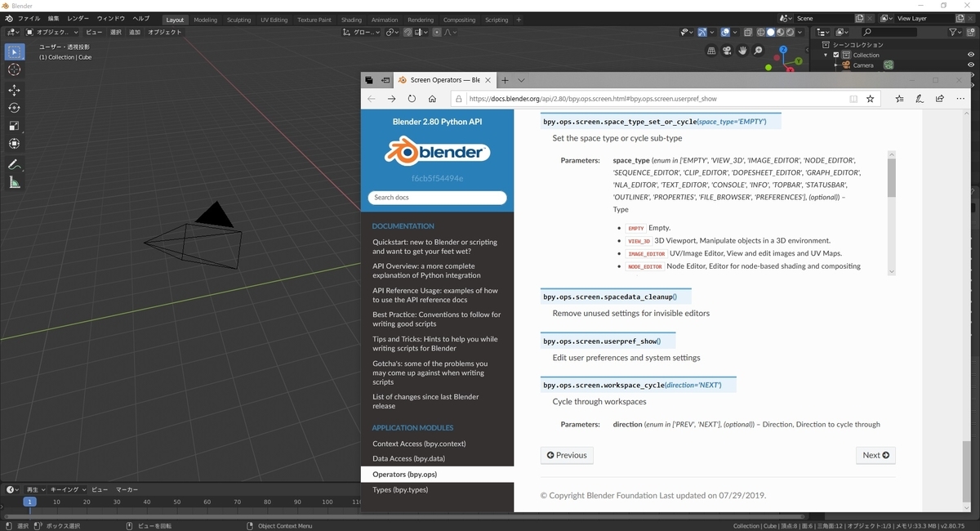Viewport: 980px width, 531px height.
Task: Toggle X-ray mode in viewport header
Action: [x=749, y=32]
